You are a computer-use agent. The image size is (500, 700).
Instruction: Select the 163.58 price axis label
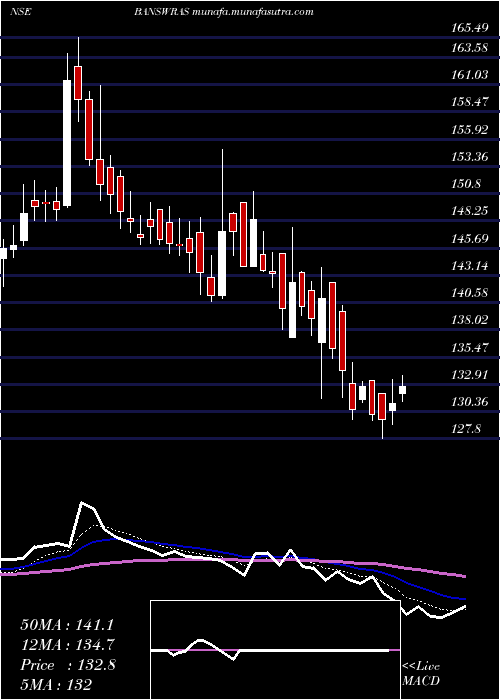(x=469, y=47)
